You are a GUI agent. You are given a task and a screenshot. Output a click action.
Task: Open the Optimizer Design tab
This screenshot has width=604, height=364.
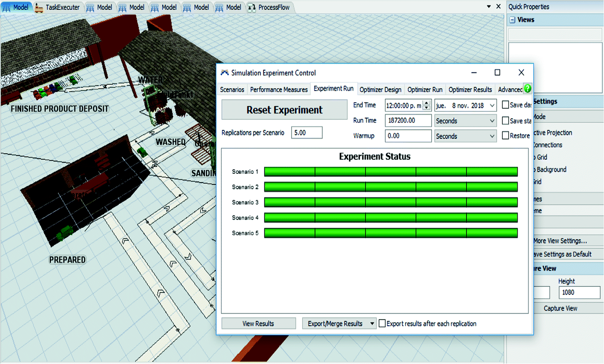(x=380, y=89)
